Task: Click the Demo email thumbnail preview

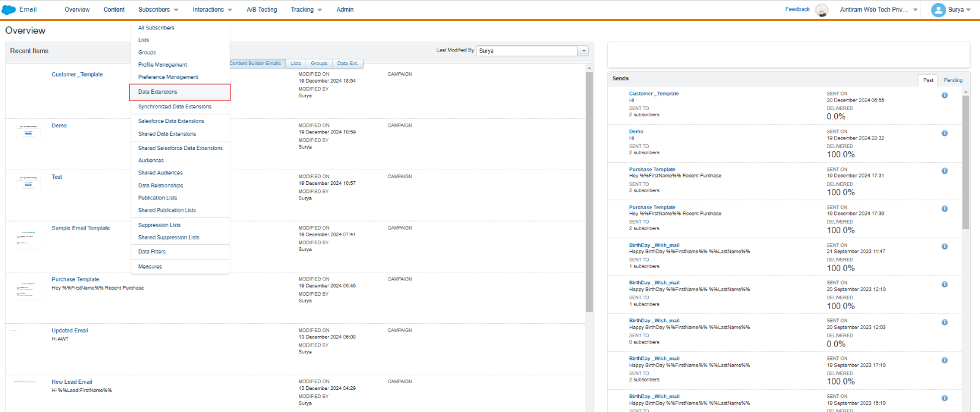Action: pyautogui.click(x=28, y=131)
